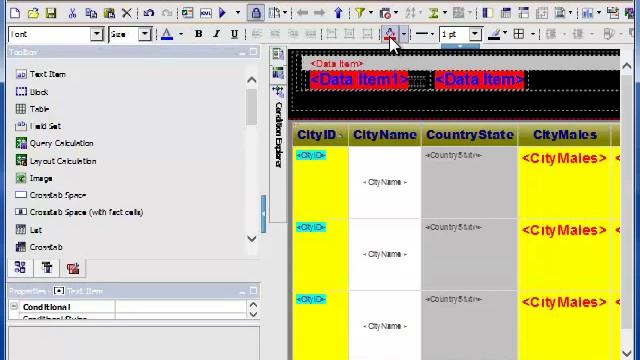Go up one level with the blue arrow
Viewport: 640px width, 360px height.
coord(338,13)
